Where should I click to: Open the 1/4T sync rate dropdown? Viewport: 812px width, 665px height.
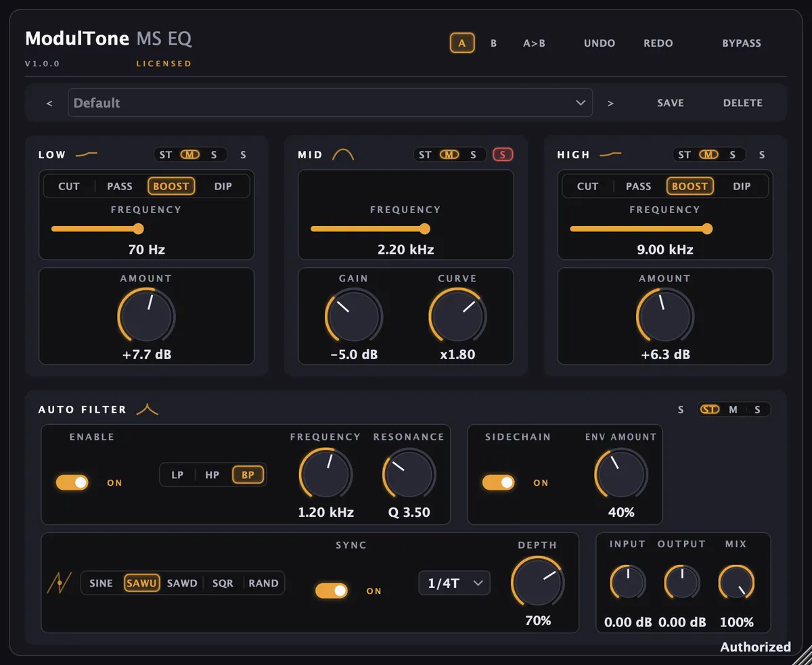[455, 583]
